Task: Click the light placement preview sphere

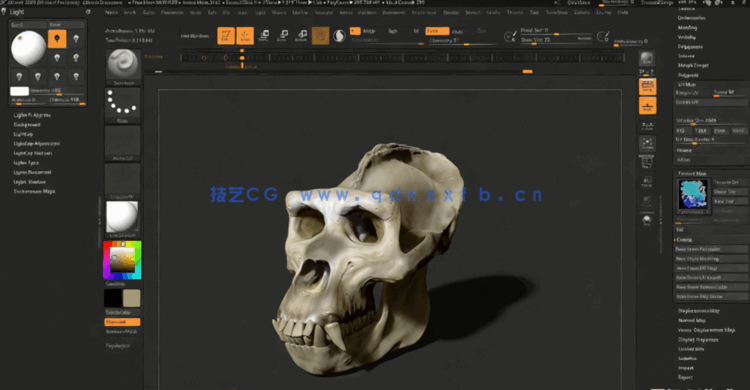Action: (x=28, y=48)
